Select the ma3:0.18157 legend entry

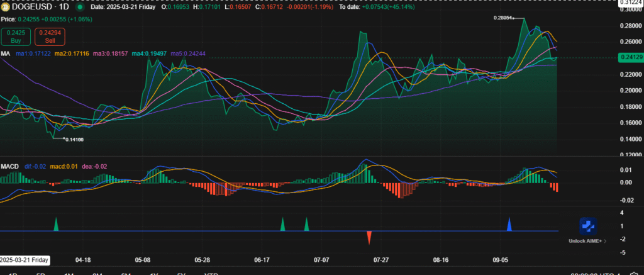tap(111, 54)
